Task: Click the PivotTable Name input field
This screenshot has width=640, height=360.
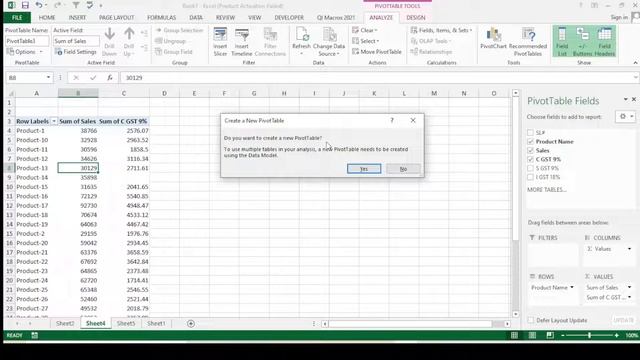Action: pyautogui.click(x=27, y=41)
